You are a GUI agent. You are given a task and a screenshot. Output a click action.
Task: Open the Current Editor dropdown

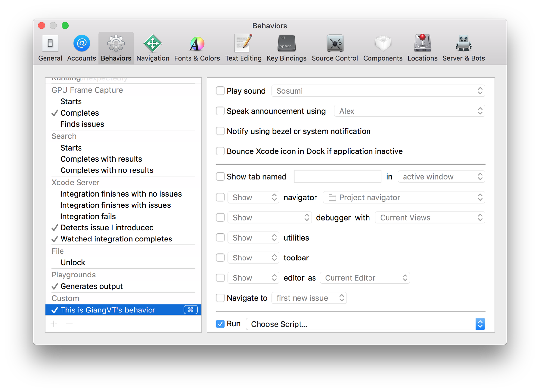365,278
